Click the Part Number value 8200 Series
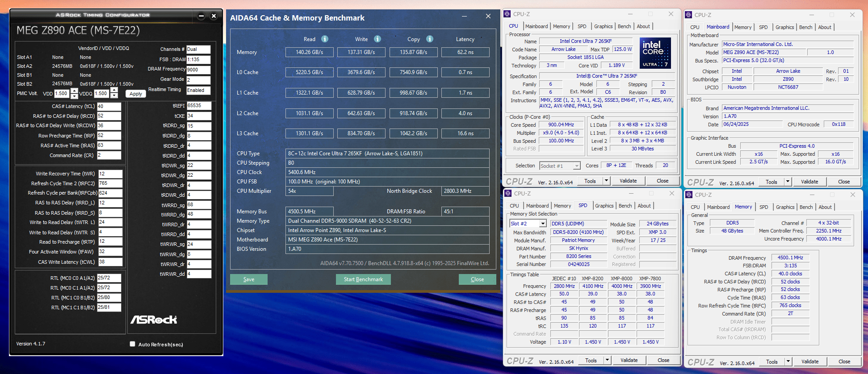This screenshot has height=374, width=868. pyautogui.click(x=579, y=257)
